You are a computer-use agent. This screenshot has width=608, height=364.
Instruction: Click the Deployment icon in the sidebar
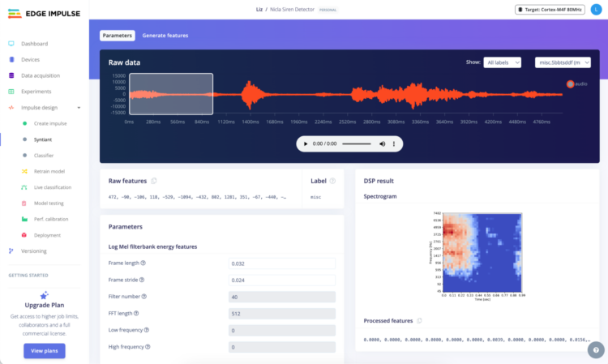25,234
